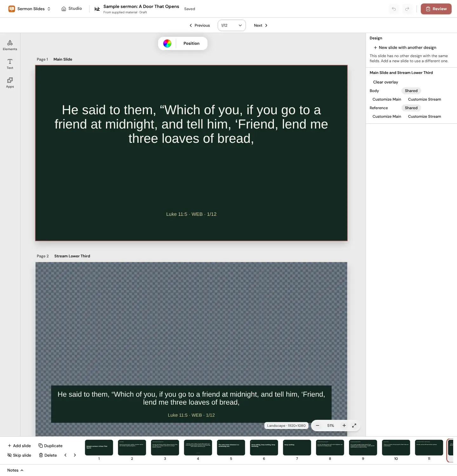Open the Text tool panel
The height and width of the screenshot is (476, 457).
10,64
